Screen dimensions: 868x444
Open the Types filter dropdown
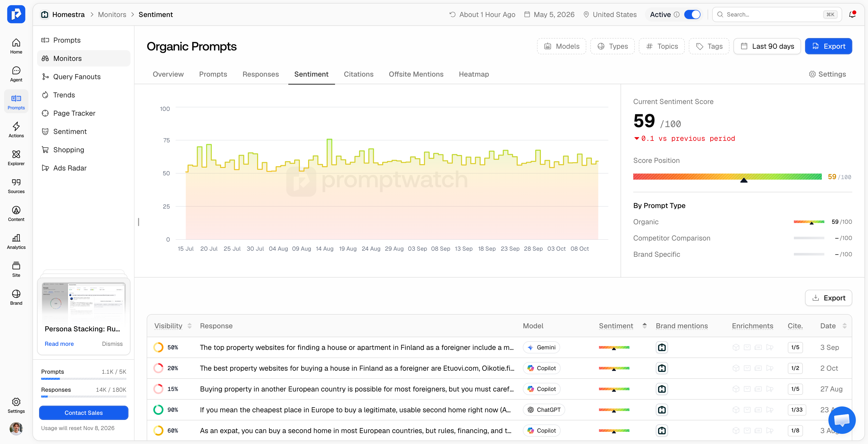612,46
